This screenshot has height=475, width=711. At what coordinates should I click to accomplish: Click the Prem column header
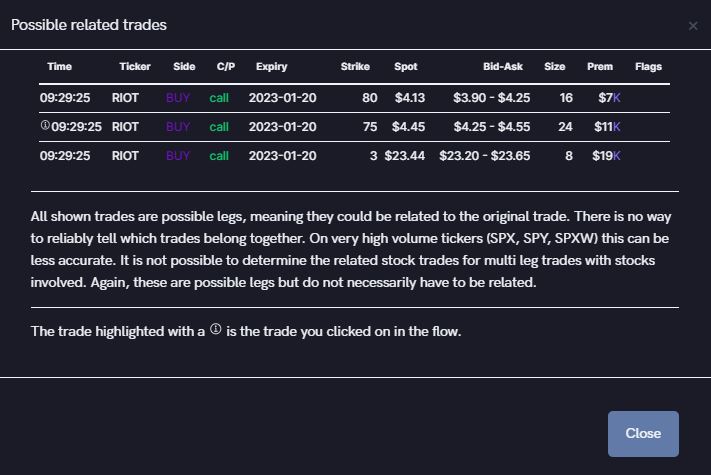(x=600, y=67)
